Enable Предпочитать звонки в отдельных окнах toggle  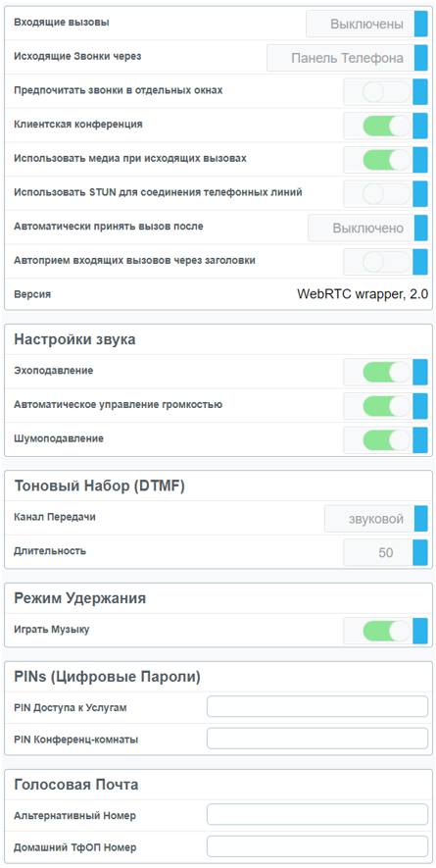[386, 92]
